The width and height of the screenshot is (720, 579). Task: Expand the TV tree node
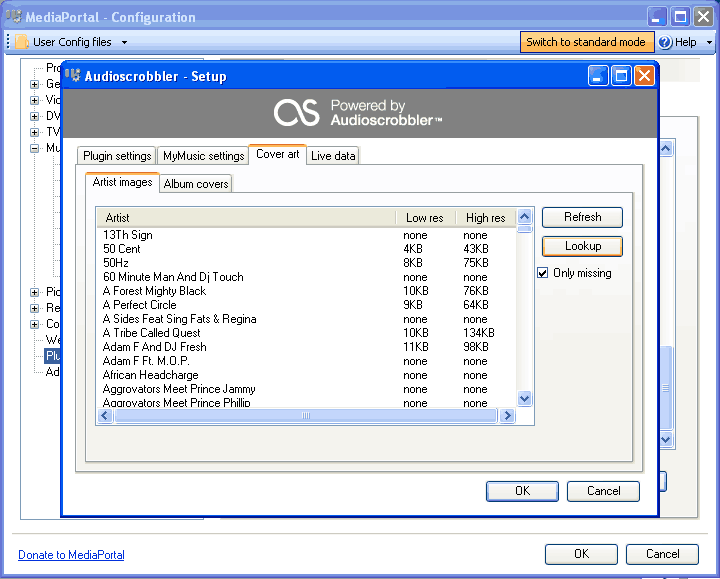[x=34, y=132]
